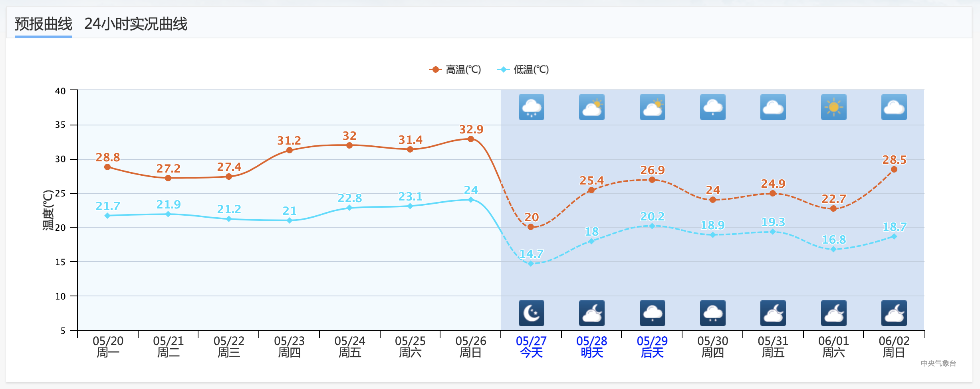Toggle the 高温(℃) legend series
Viewport: 980px width, 389px height.
[455, 69]
